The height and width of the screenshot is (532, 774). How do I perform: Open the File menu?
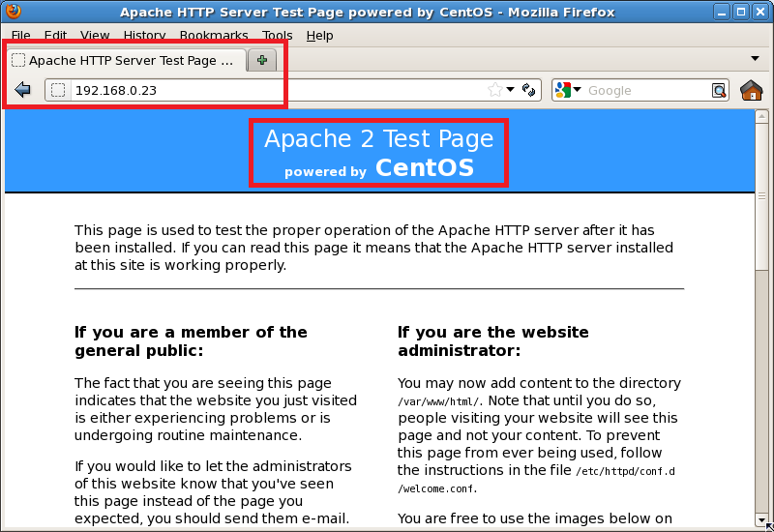pyautogui.click(x=21, y=36)
